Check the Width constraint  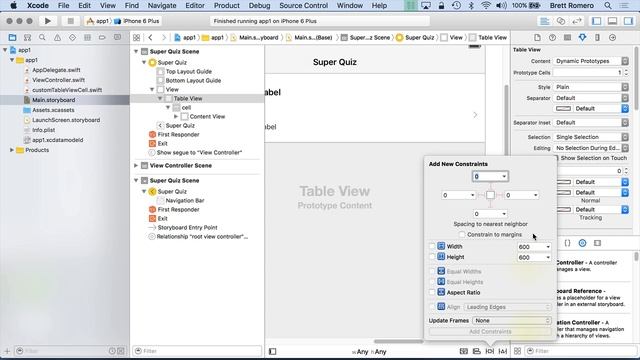(432, 246)
